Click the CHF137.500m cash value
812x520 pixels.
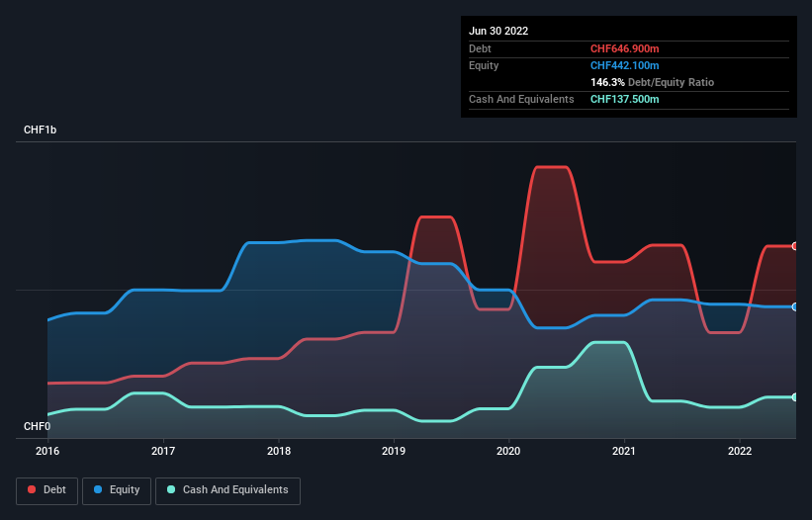(x=624, y=99)
